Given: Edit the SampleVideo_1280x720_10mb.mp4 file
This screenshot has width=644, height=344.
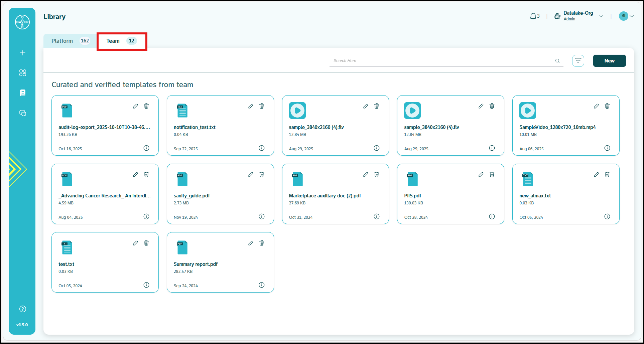Looking at the screenshot, I should tap(596, 106).
